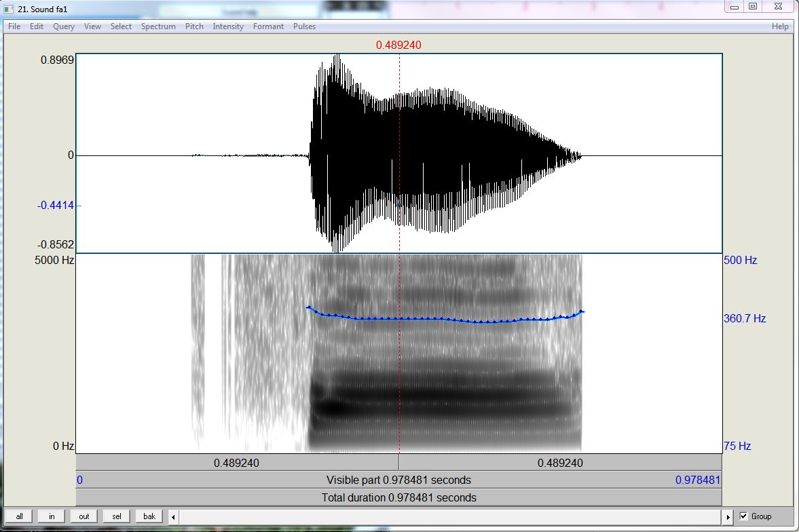Viewport: 799px width, 532px height.
Task: Play the Total duration 0.978481 seconds bar
Action: click(399, 497)
